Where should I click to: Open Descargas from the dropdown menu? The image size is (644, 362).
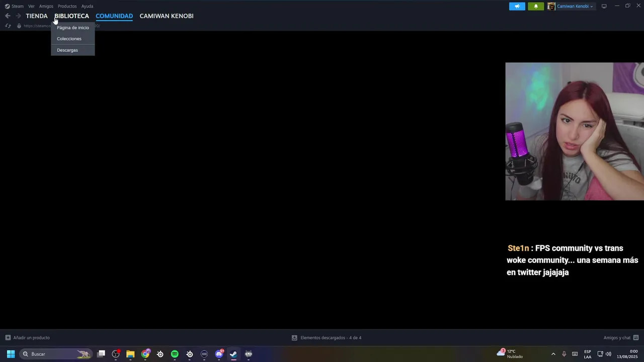coord(73,50)
